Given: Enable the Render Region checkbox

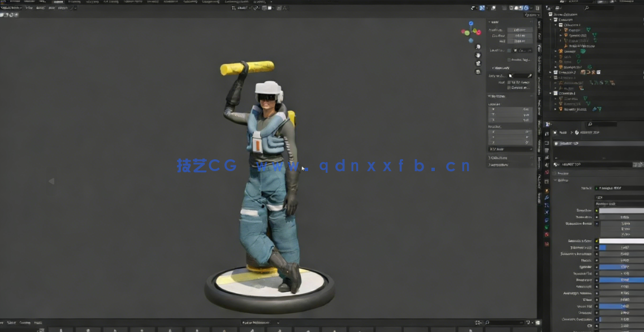Looking at the screenshot, I should point(509,59).
